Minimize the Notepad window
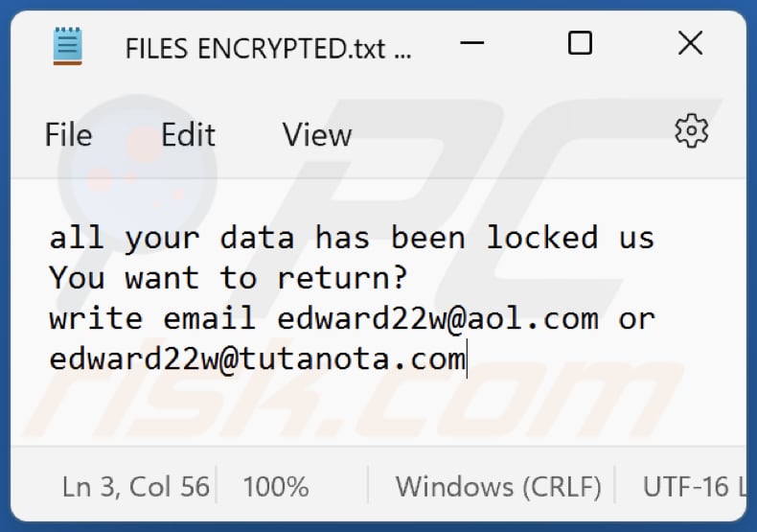 [x=471, y=44]
